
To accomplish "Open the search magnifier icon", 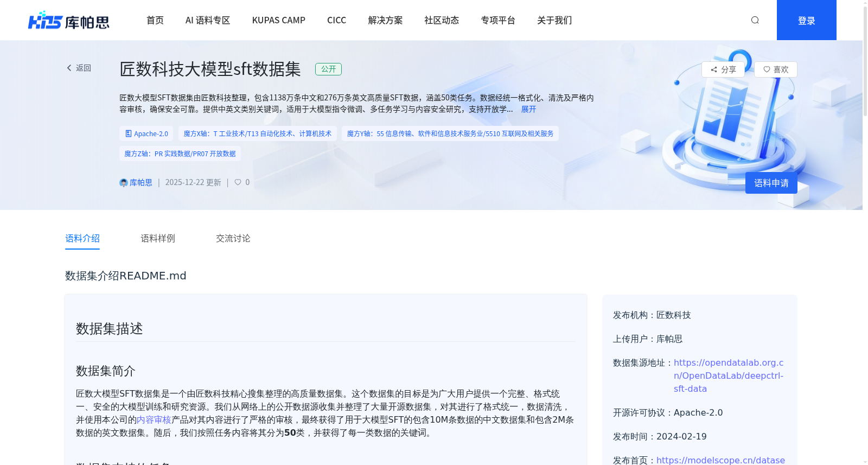I will (755, 20).
